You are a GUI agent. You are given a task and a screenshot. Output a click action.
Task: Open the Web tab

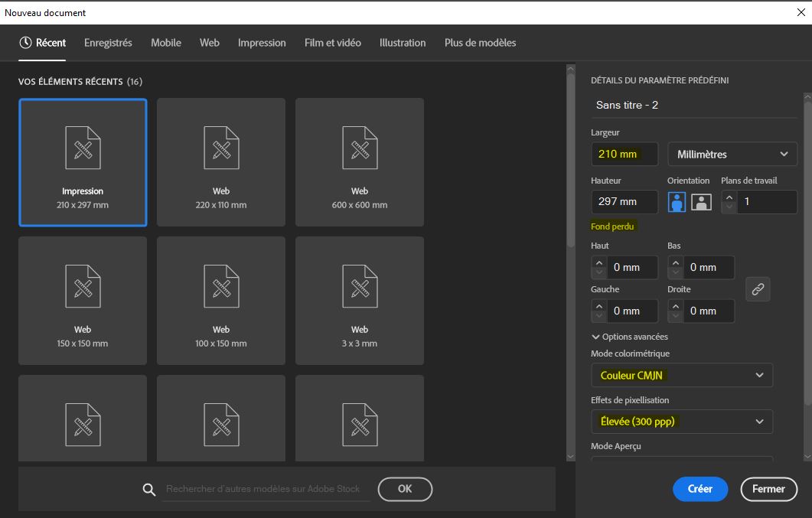click(210, 43)
